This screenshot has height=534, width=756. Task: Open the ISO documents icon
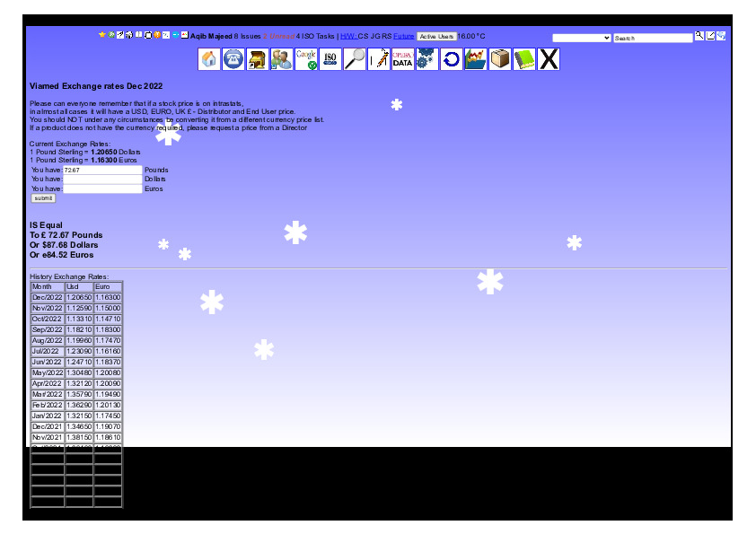330,59
